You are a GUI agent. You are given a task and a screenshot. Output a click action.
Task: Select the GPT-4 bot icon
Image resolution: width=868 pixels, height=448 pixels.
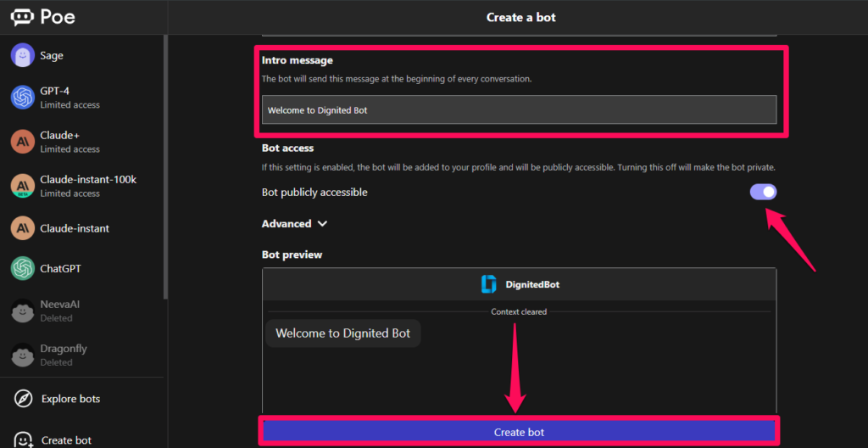(x=23, y=98)
